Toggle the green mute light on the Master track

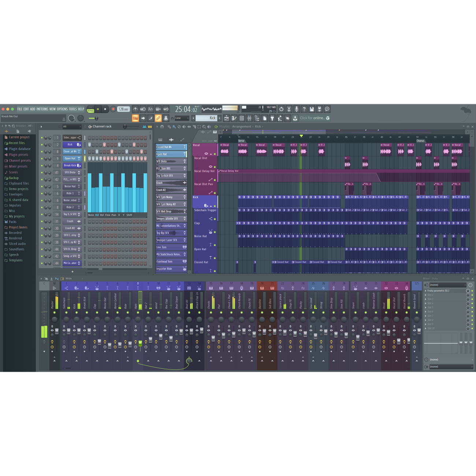tap(55, 312)
